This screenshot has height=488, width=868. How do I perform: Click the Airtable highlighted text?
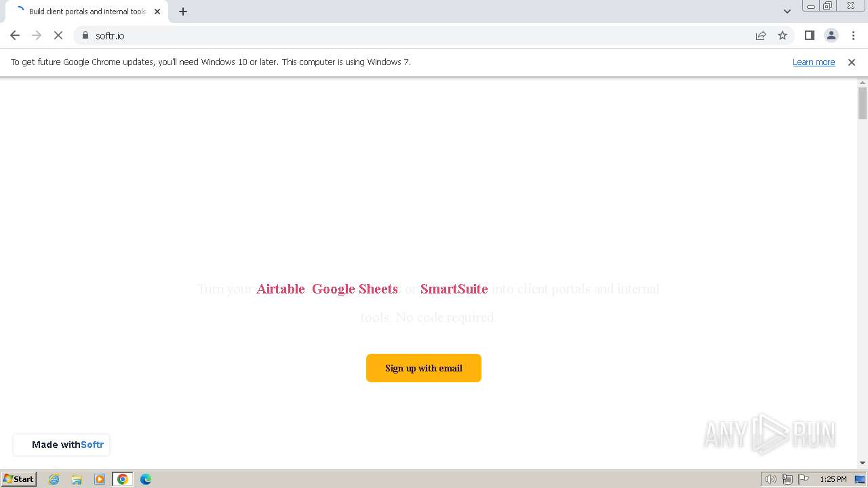click(x=281, y=289)
